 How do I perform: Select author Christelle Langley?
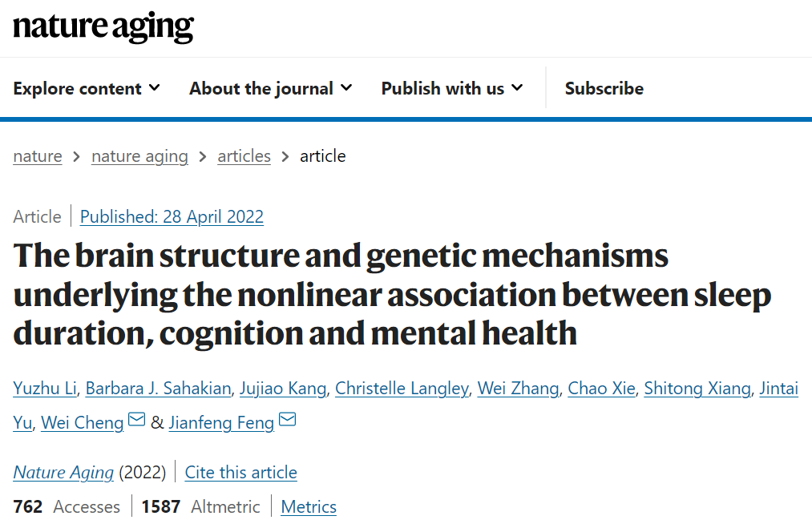(402, 389)
